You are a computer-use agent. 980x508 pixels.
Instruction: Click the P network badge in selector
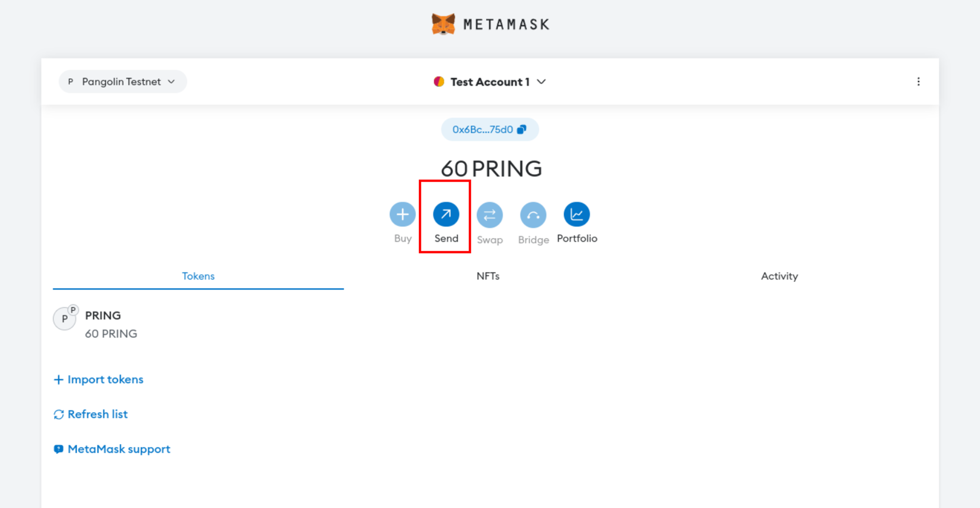(71, 82)
